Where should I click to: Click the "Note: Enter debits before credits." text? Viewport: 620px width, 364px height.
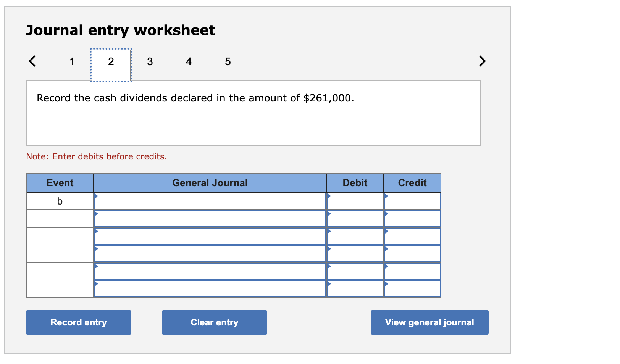(97, 156)
